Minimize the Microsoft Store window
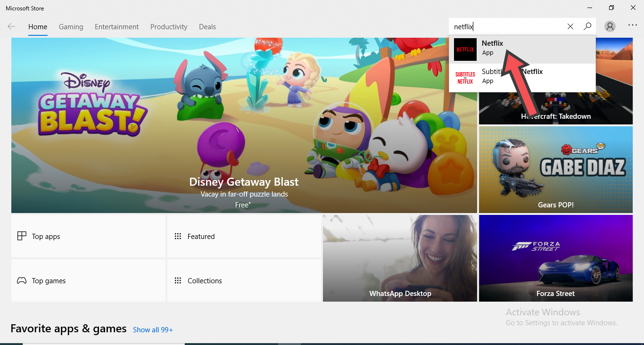644x345 pixels. [590, 8]
